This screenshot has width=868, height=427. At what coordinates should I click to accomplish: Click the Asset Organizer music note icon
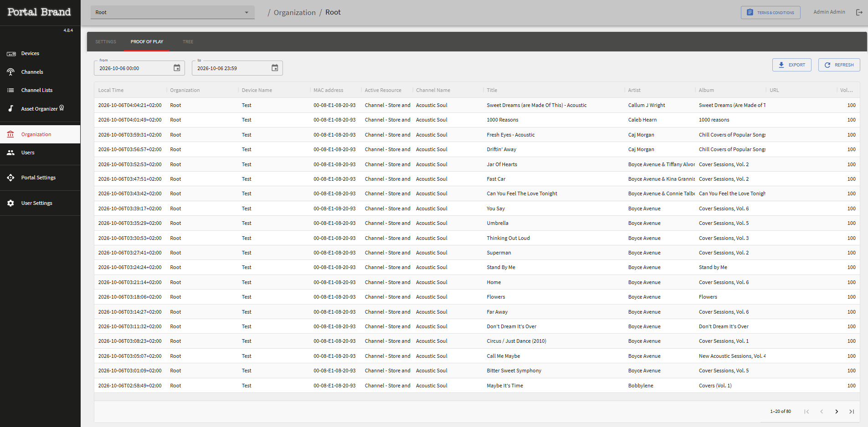pos(10,108)
